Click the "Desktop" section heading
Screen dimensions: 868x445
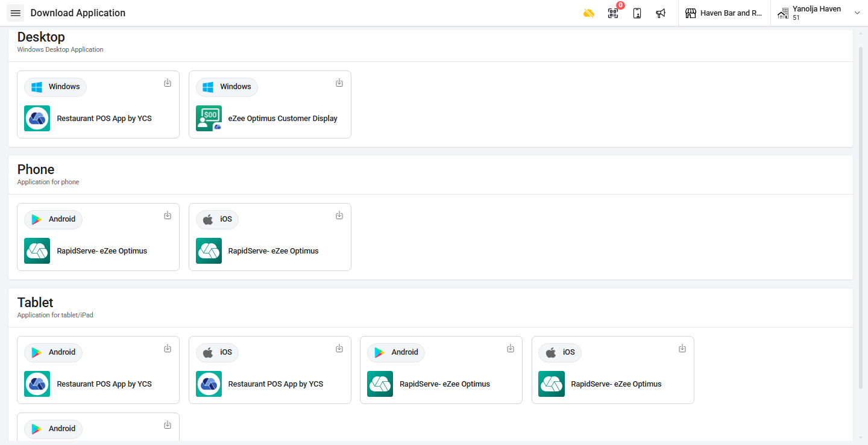click(x=41, y=37)
